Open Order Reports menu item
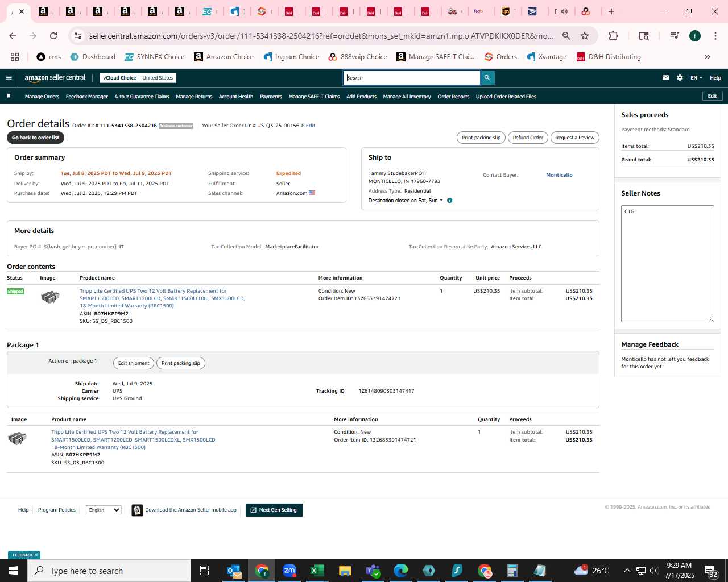728x582 pixels. click(453, 97)
